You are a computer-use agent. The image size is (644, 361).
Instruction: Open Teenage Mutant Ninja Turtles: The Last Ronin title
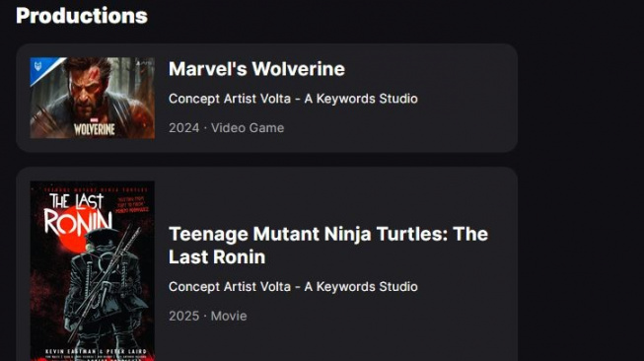point(328,246)
